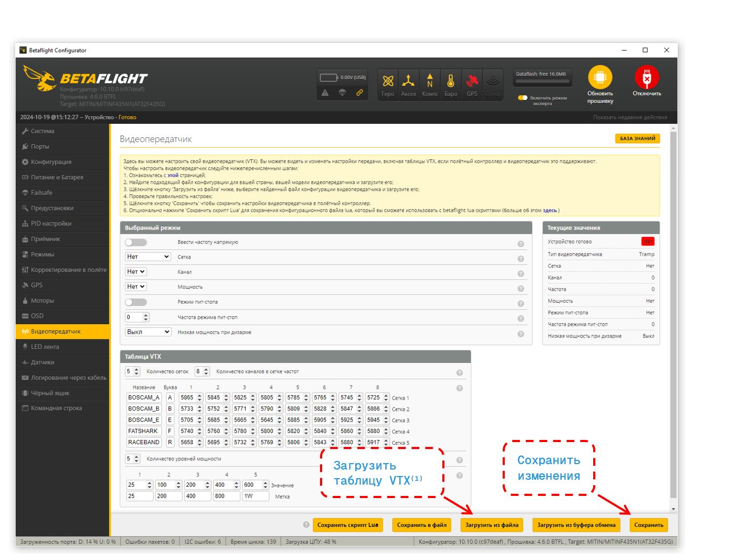This screenshot has height=560, width=730.
Task: Click the battery voltage indicator icon
Action: click(329, 78)
